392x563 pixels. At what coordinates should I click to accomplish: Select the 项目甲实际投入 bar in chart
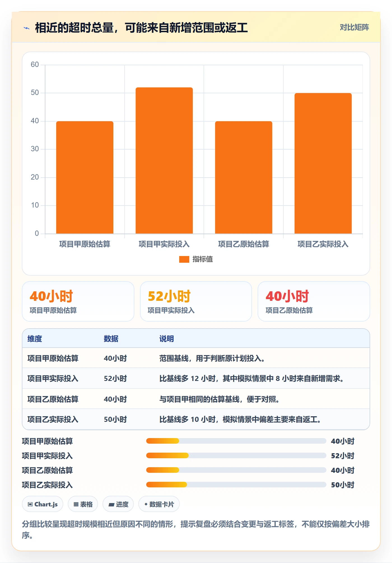(164, 160)
